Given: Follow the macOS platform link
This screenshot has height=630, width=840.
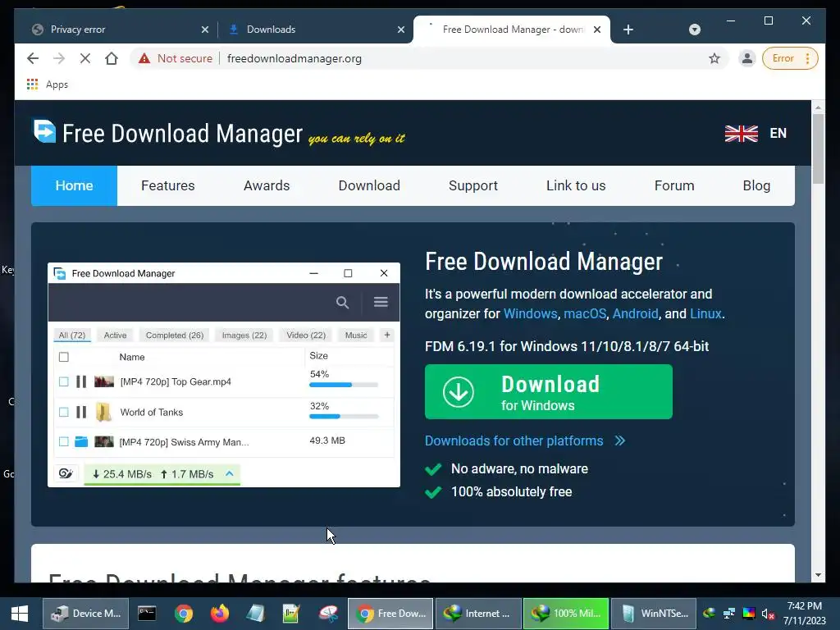Looking at the screenshot, I should pos(585,313).
